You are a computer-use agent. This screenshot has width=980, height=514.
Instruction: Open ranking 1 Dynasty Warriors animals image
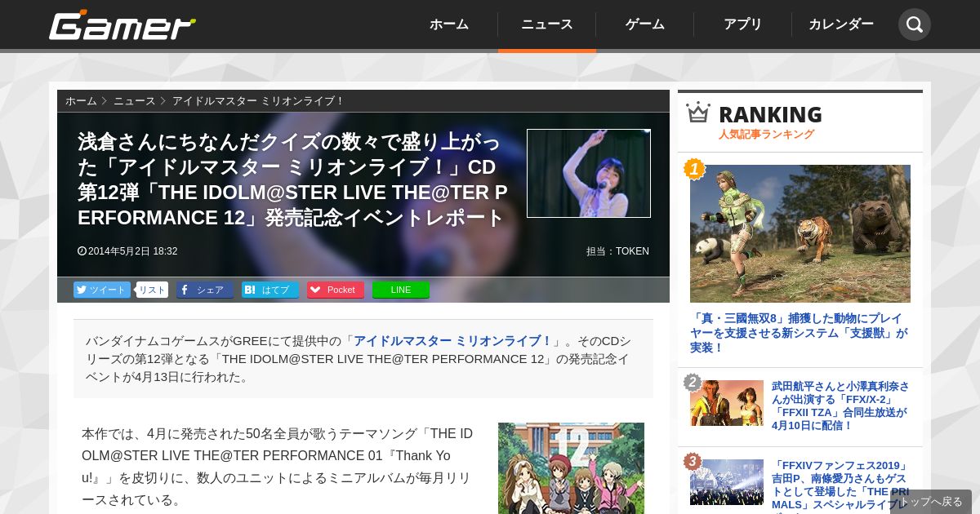(800, 233)
